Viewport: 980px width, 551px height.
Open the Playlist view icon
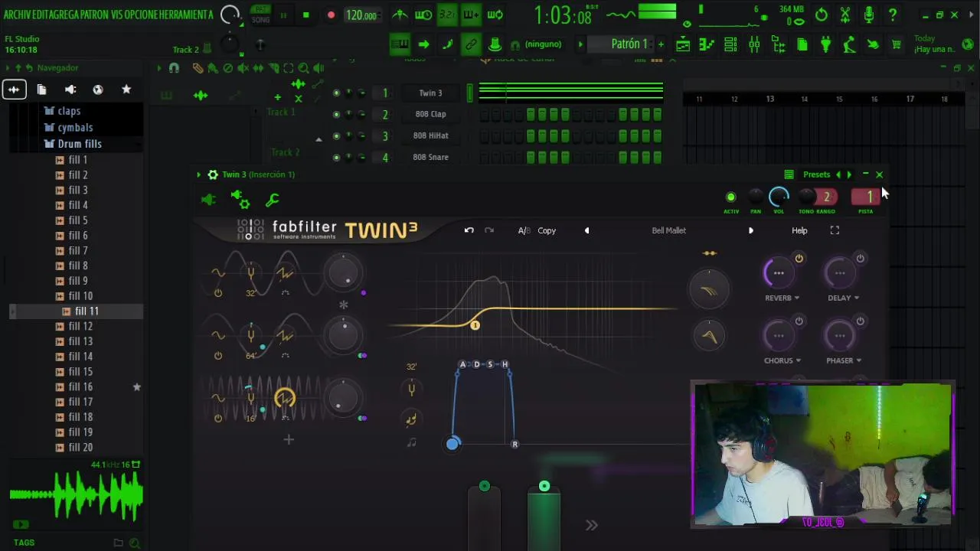tap(682, 45)
